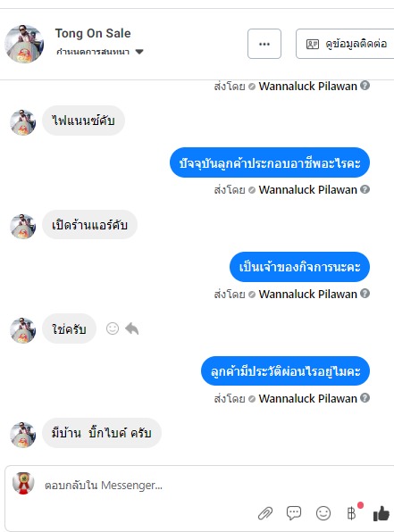
Task: Click the attach file paperclip icon
Action: pos(265,513)
